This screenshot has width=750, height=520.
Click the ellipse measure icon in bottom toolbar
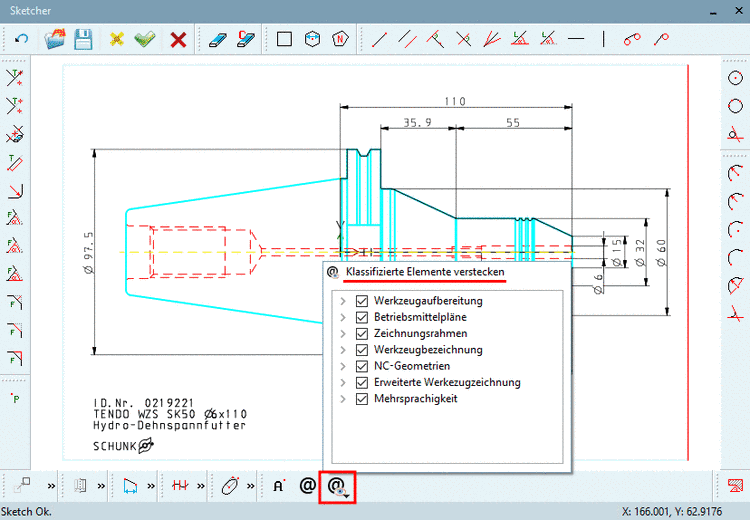coord(230,486)
